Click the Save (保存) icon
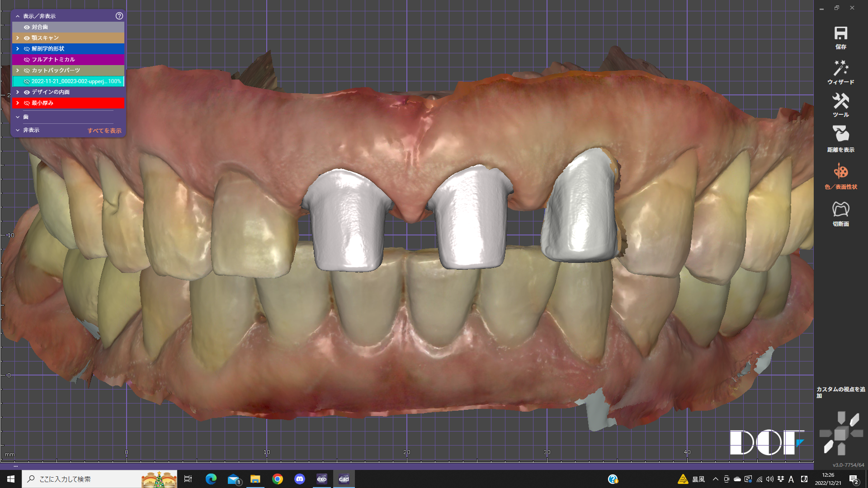Screen dimensions: 868x488 coord(840,34)
